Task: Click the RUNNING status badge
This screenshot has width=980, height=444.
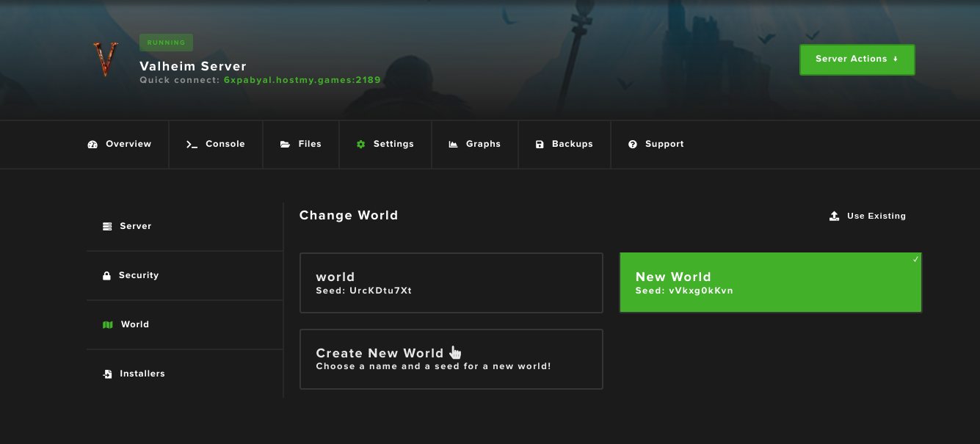Action: (x=166, y=43)
